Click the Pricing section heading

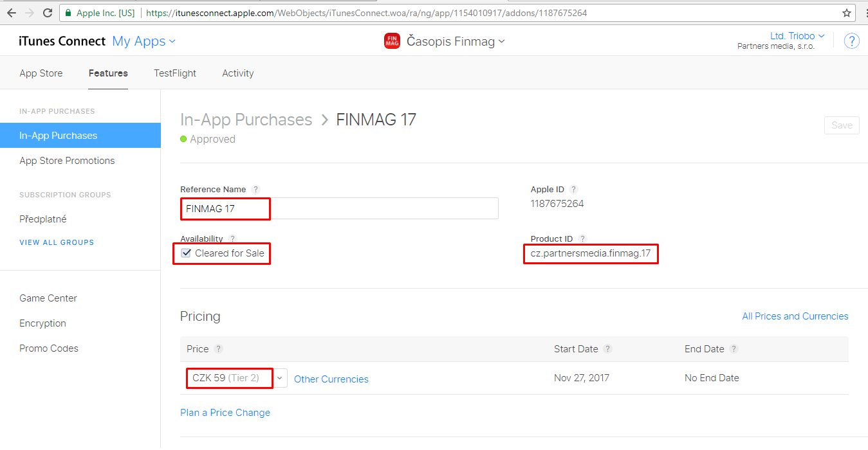point(200,316)
